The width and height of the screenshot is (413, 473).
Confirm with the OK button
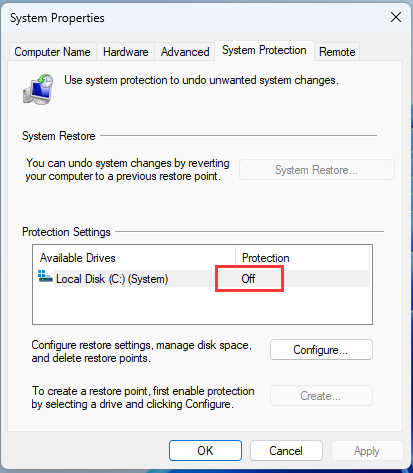[205, 451]
